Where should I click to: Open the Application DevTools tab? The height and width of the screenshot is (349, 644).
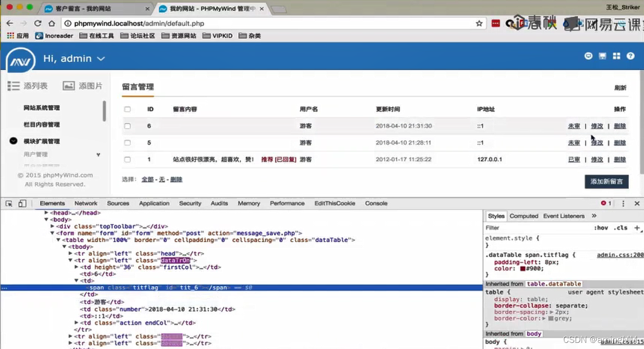pyautogui.click(x=154, y=204)
